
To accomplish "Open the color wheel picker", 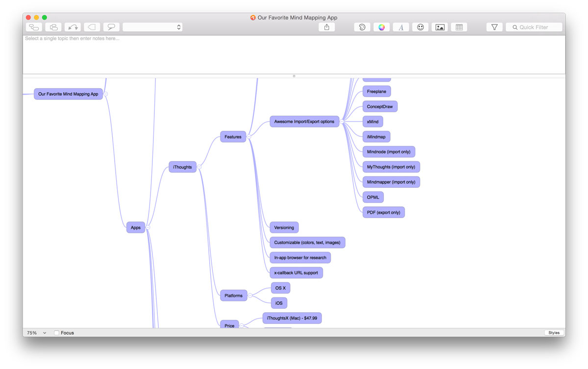I will [382, 27].
